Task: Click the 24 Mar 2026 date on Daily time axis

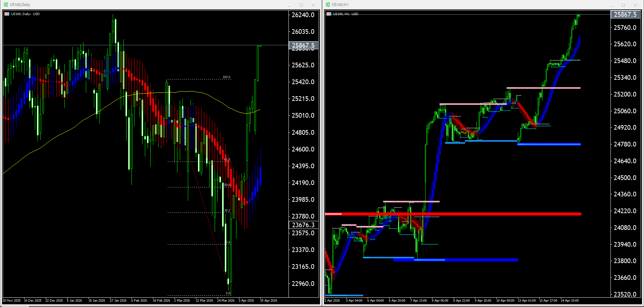Action: [226, 301]
